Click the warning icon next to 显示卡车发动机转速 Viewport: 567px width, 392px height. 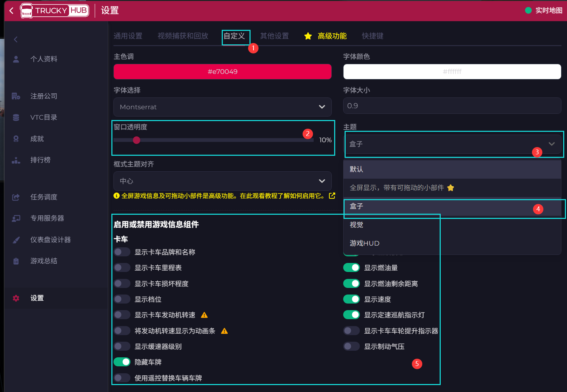coord(204,315)
